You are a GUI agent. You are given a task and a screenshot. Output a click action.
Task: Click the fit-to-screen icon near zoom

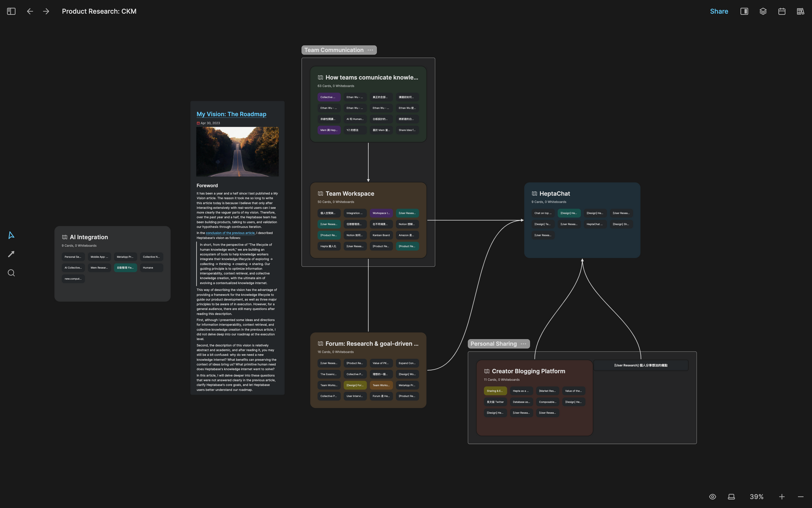coord(731,497)
